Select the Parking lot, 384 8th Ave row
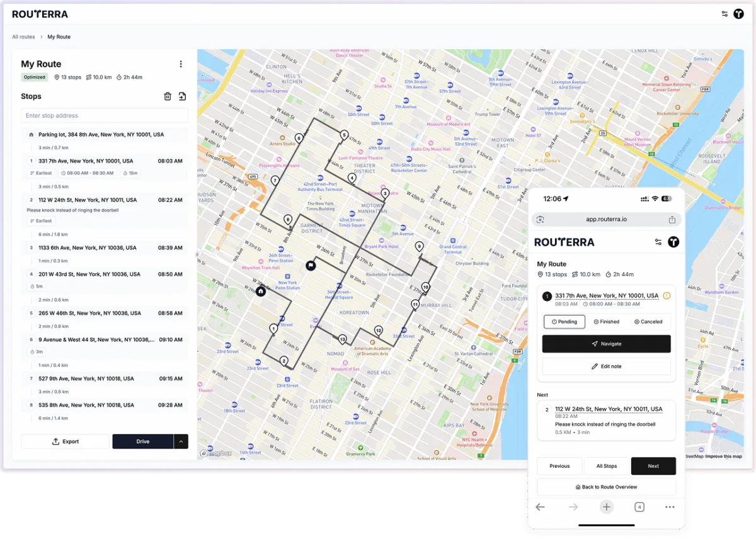Viewport: 756px width, 542px height. [105, 135]
